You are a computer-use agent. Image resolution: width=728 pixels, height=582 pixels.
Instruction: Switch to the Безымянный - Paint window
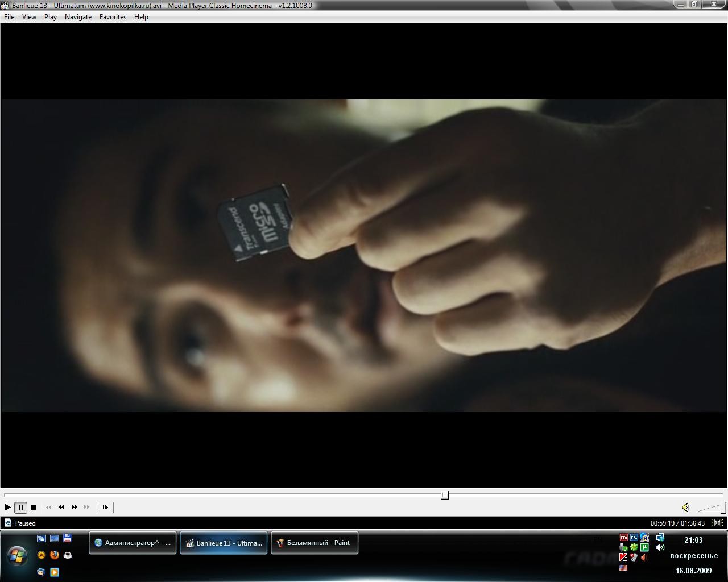pyautogui.click(x=315, y=543)
